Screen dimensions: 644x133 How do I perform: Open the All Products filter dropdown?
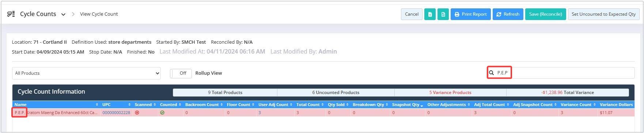(x=86, y=73)
